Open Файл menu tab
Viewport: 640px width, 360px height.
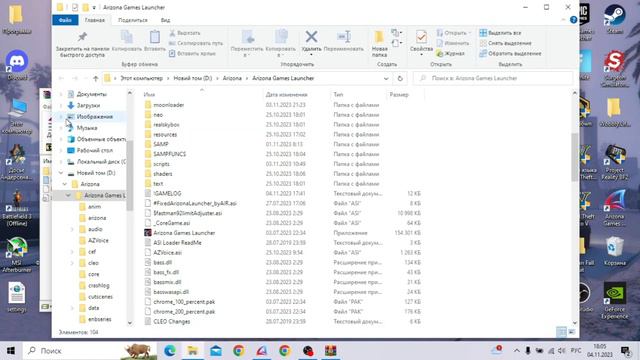(x=65, y=20)
